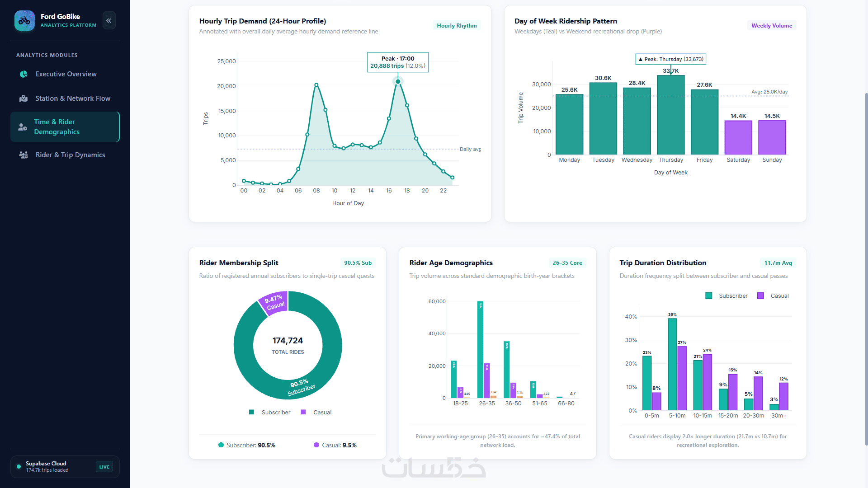Click the Ford GoBike bicycle logo icon

point(24,21)
